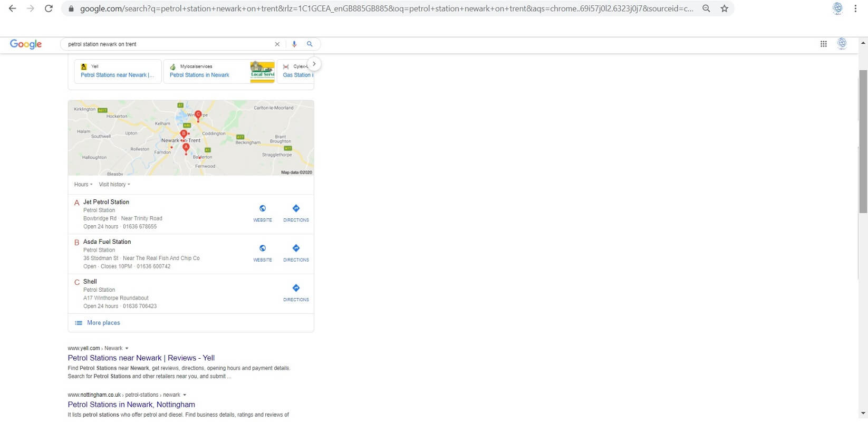Open the Google account avatar on results page
The image size is (868, 422).
(x=842, y=44)
